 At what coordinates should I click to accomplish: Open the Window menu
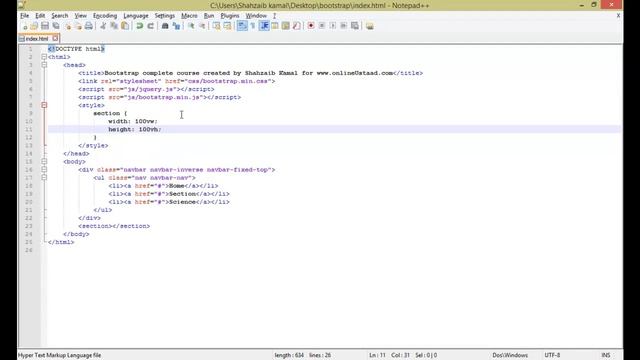[x=256, y=16]
